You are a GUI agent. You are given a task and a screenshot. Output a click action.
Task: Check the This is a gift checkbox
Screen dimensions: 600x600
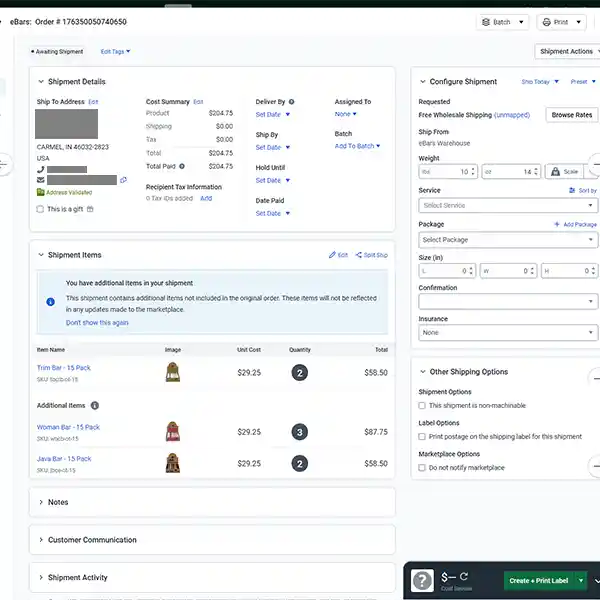tap(40, 209)
